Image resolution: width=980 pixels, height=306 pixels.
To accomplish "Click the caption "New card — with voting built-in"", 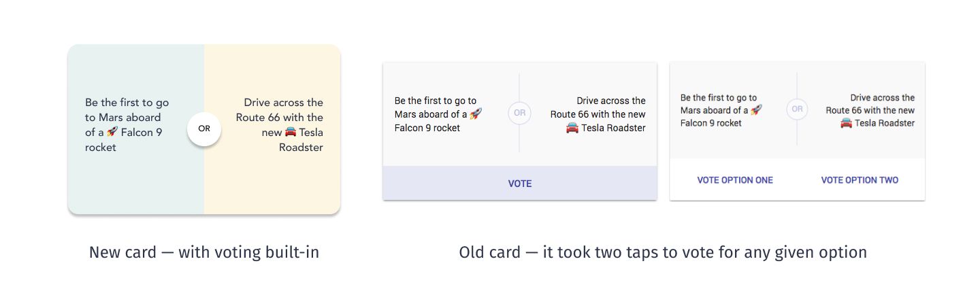I will (204, 252).
